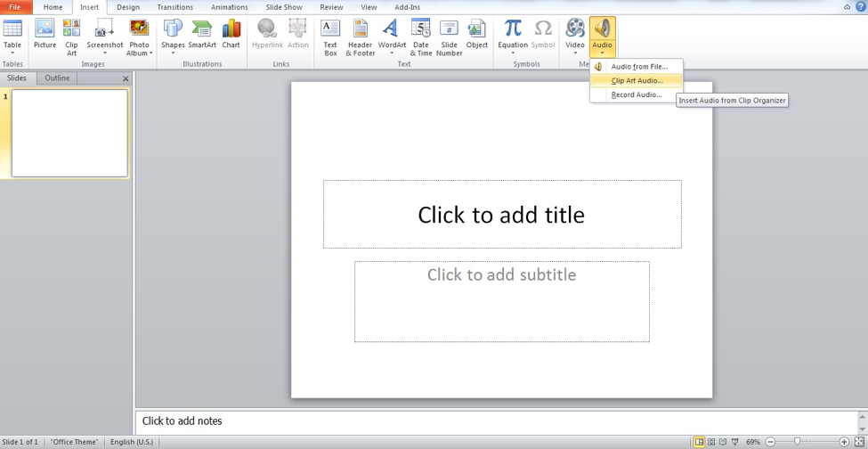The image size is (868, 449).
Task: Choose Audio from File menu item
Action: tap(637, 67)
